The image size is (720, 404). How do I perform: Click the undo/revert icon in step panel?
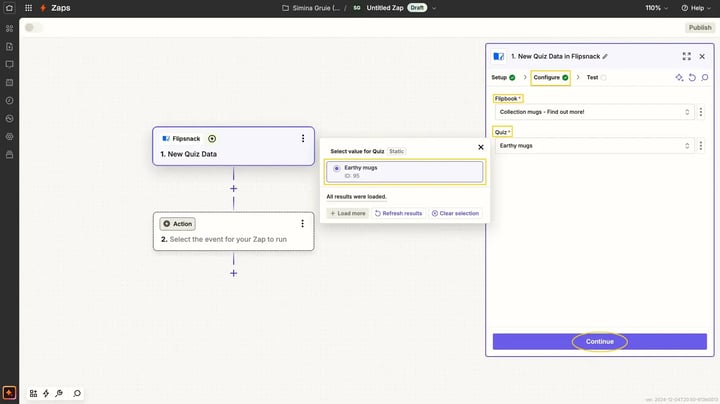click(x=692, y=78)
